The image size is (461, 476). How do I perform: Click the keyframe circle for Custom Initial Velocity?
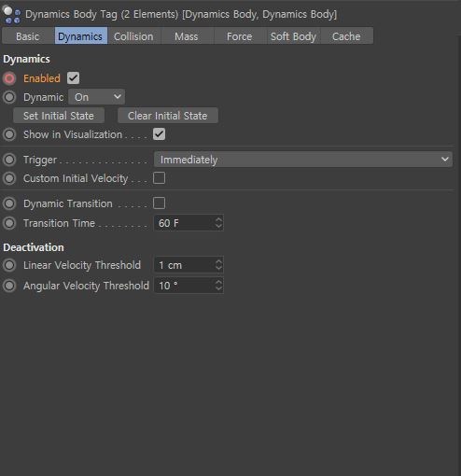click(x=9, y=178)
